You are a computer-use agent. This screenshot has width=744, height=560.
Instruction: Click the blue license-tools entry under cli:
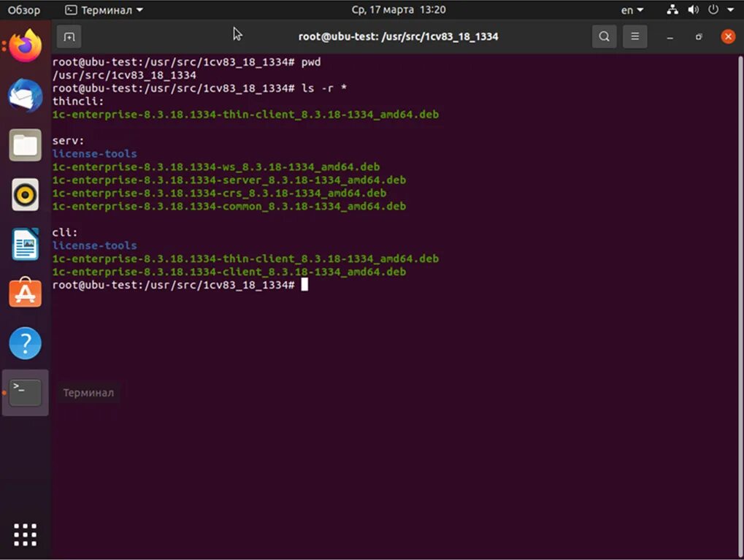(x=94, y=245)
